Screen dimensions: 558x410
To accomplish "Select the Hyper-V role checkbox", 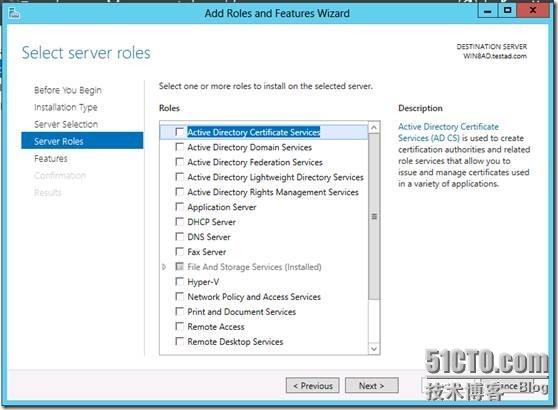I will point(180,282).
